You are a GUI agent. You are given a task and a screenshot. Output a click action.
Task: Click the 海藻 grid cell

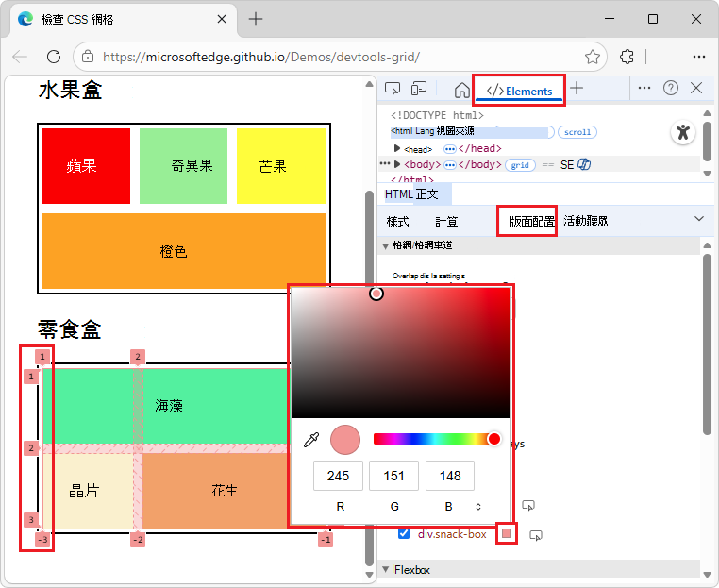click(166, 405)
